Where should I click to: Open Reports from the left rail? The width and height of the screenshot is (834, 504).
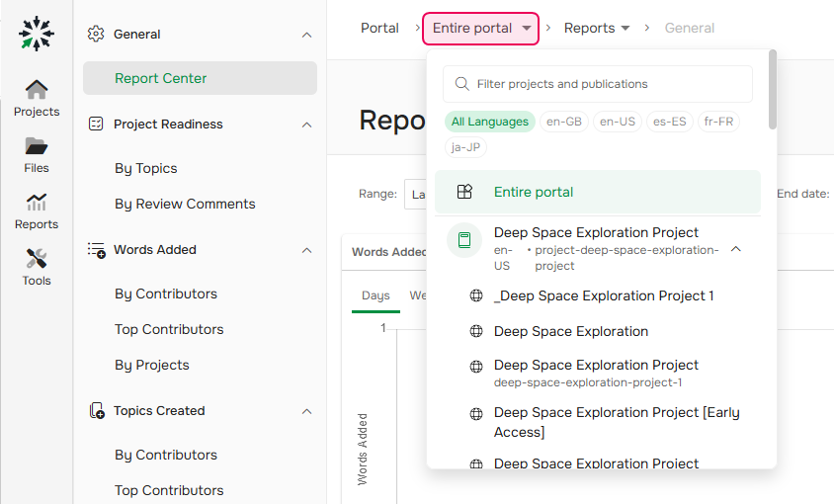tap(37, 211)
